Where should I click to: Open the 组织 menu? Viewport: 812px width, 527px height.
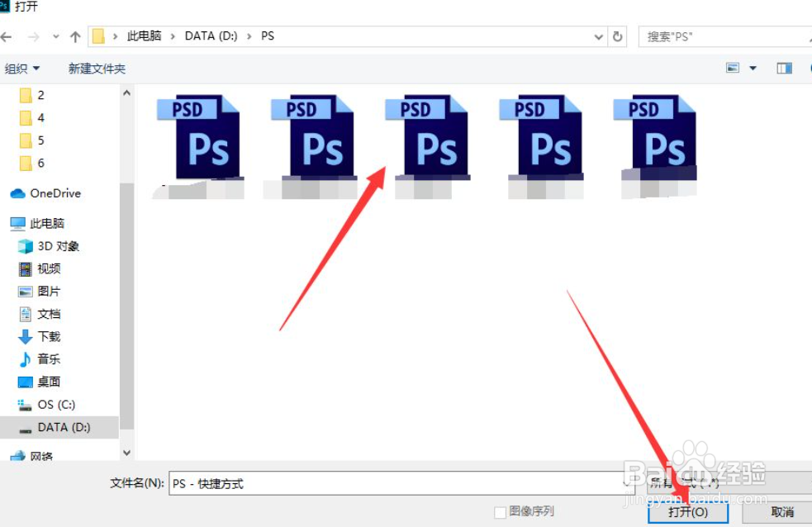pyautogui.click(x=22, y=69)
